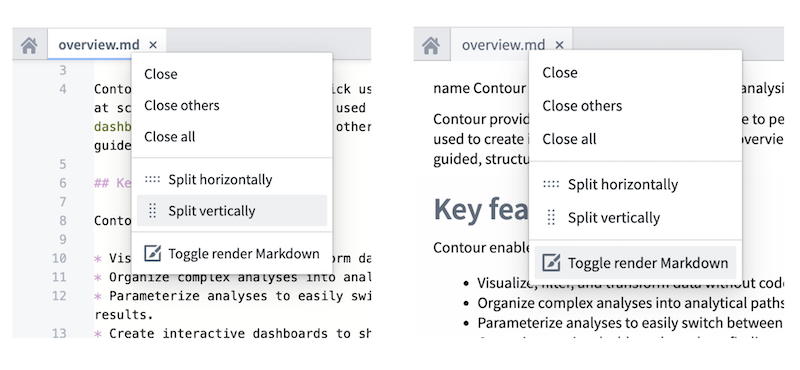Click the home icon in right editor
Screen dimensions: 800x370
[431, 45]
